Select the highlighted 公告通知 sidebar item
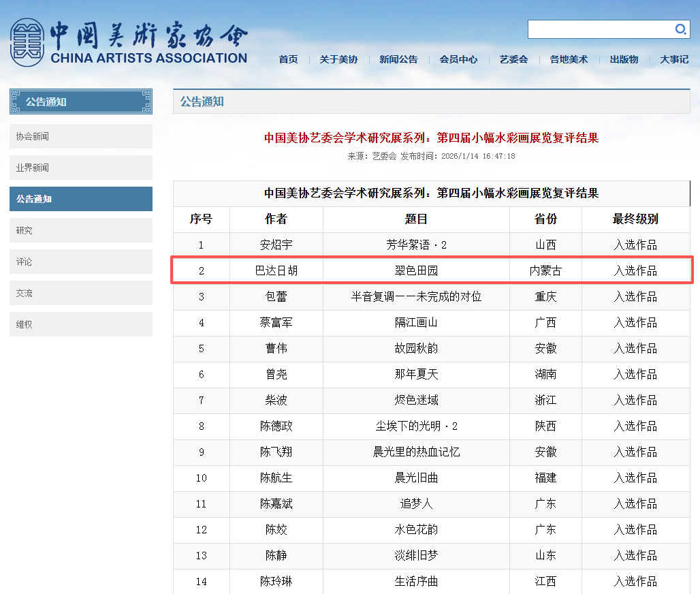 click(81, 199)
